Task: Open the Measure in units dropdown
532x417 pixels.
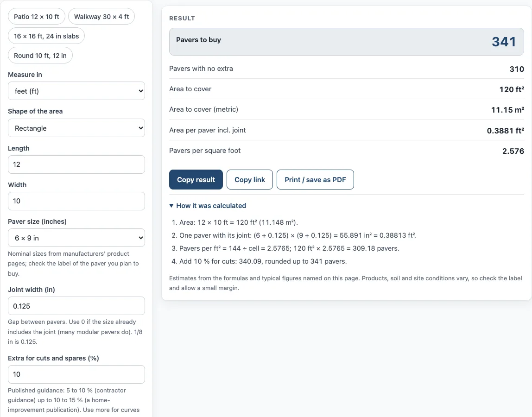Action: [x=76, y=91]
